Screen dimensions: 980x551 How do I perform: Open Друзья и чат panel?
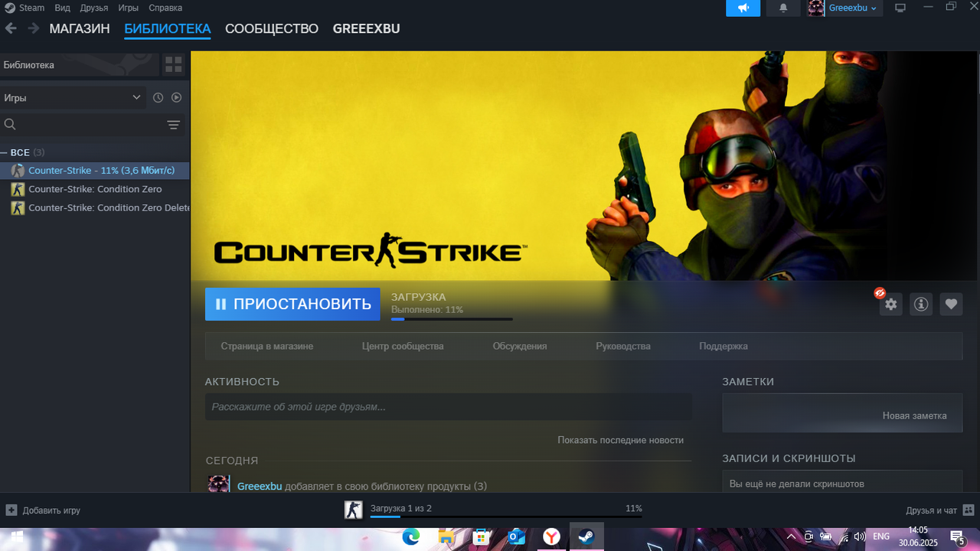click(x=939, y=510)
